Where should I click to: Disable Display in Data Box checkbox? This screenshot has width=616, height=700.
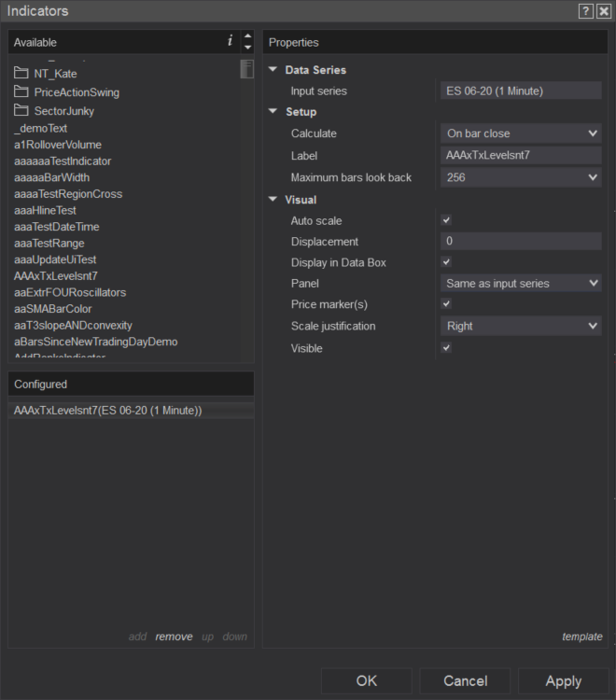point(446,262)
